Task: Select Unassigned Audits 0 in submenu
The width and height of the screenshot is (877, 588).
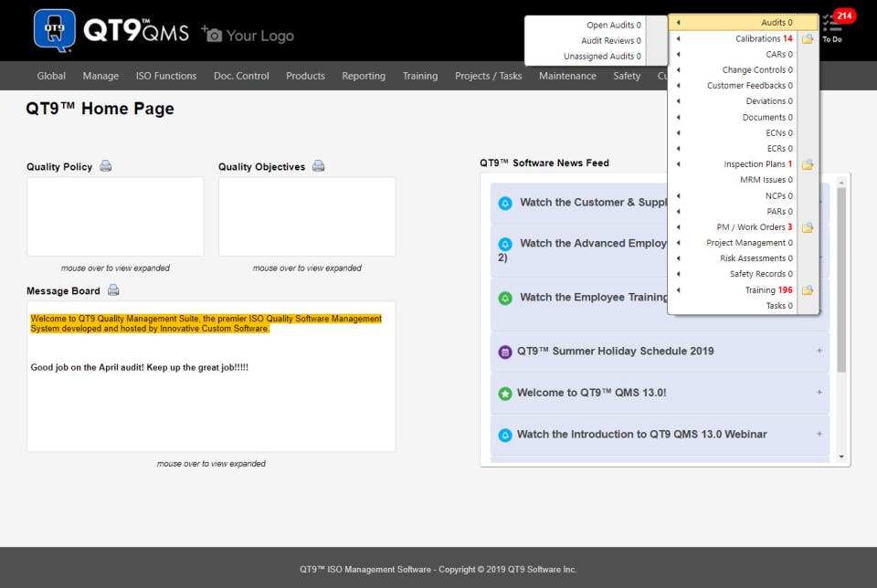Action: (602, 57)
